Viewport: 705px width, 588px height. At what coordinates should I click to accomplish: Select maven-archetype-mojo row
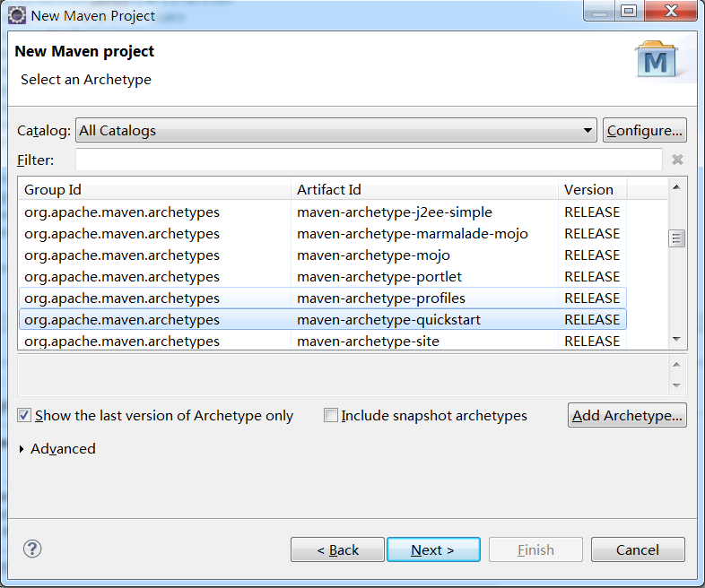pyautogui.click(x=322, y=255)
